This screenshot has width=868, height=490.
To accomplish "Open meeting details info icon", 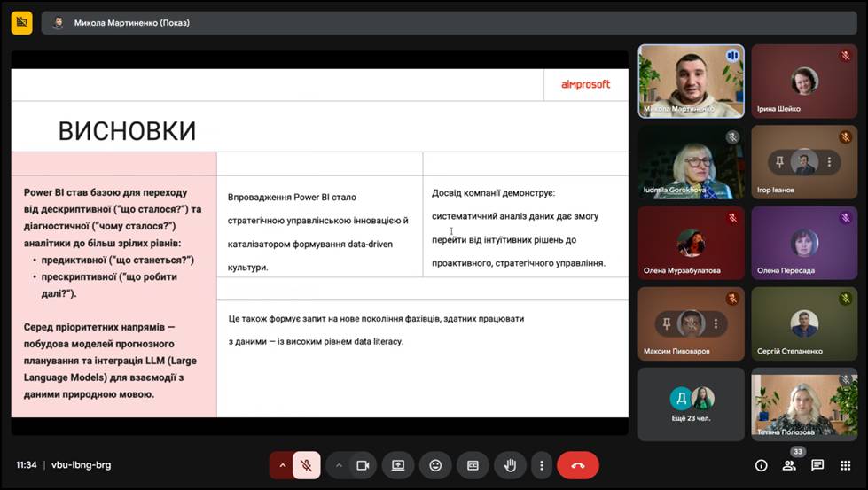I will 761,465.
